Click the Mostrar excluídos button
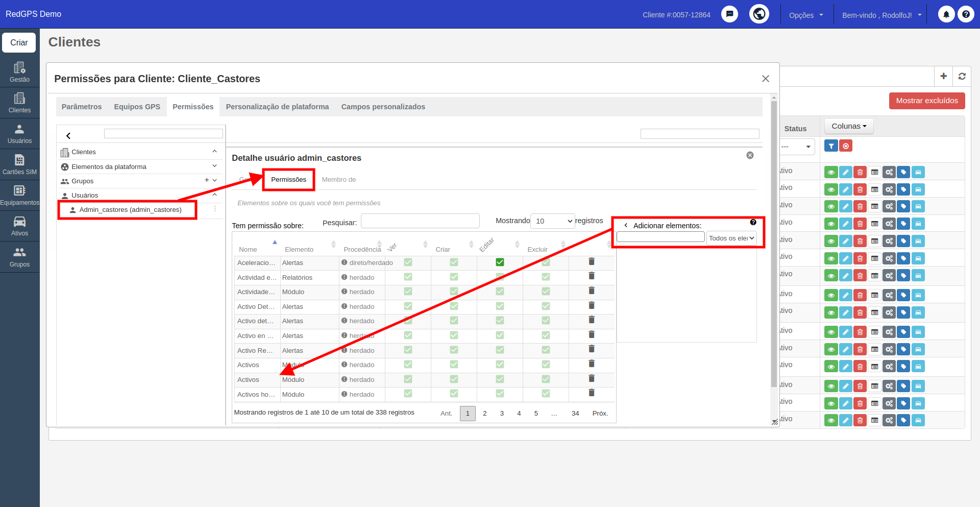 click(x=927, y=101)
